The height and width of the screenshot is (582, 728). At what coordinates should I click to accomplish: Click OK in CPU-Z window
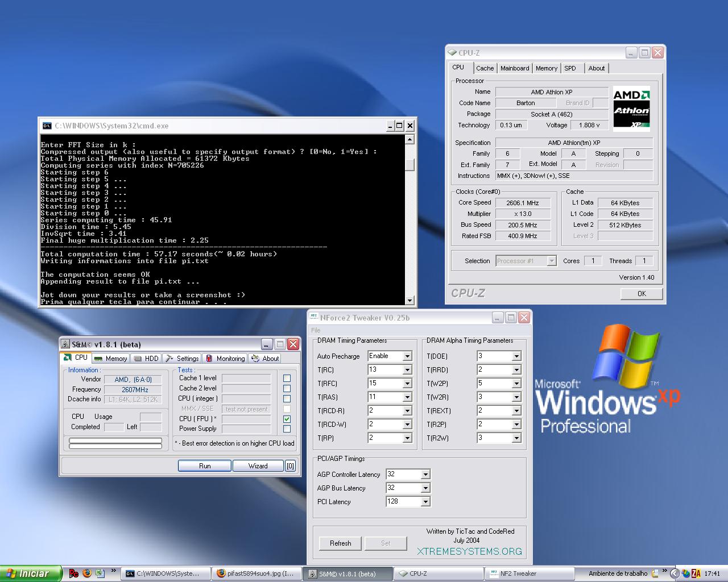point(642,293)
